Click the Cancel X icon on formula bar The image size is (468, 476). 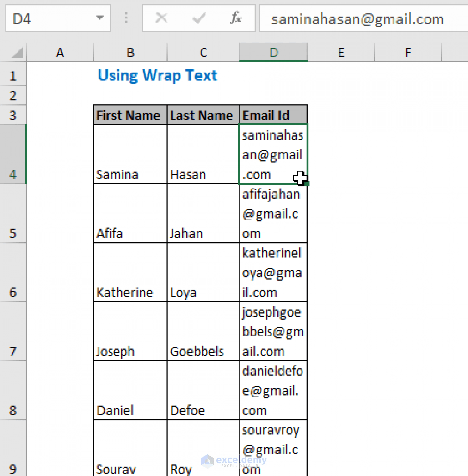(161, 18)
